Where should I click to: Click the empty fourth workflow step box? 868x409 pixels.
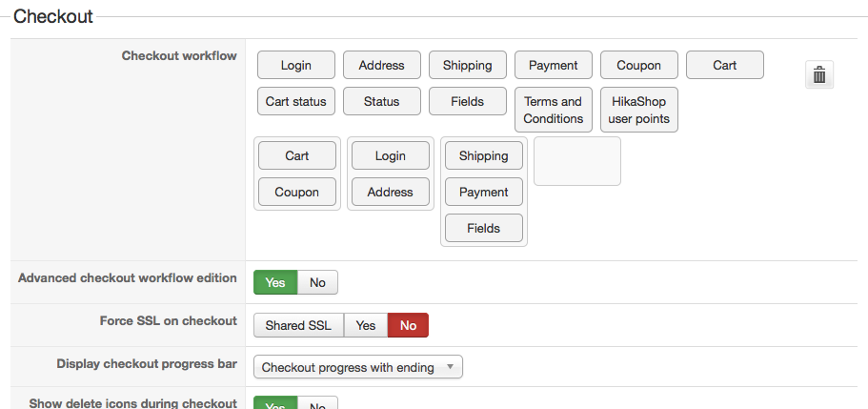tap(577, 161)
